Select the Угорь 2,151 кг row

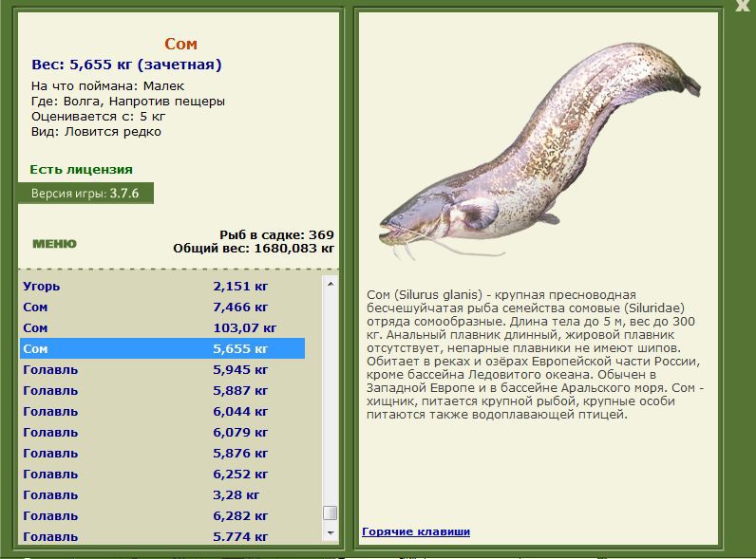pos(162,286)
